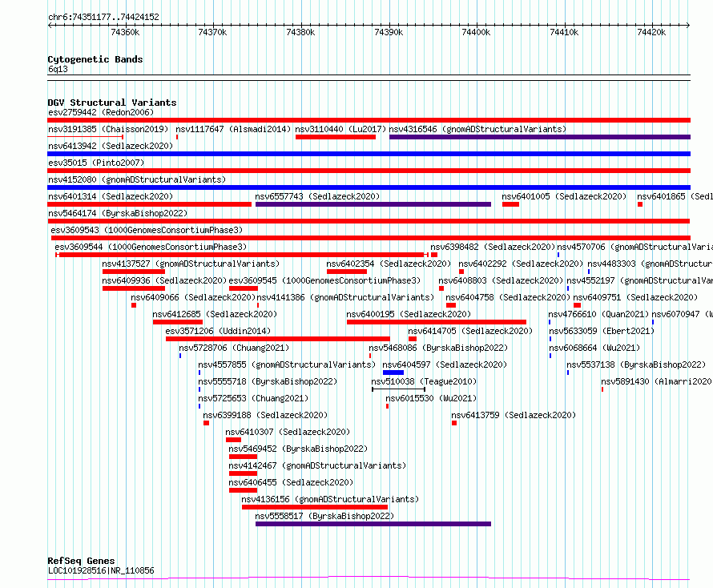Open nsv6406455 (Sedlazeck2020) label
The image size is (713, 588).
(x=291, y=482)
